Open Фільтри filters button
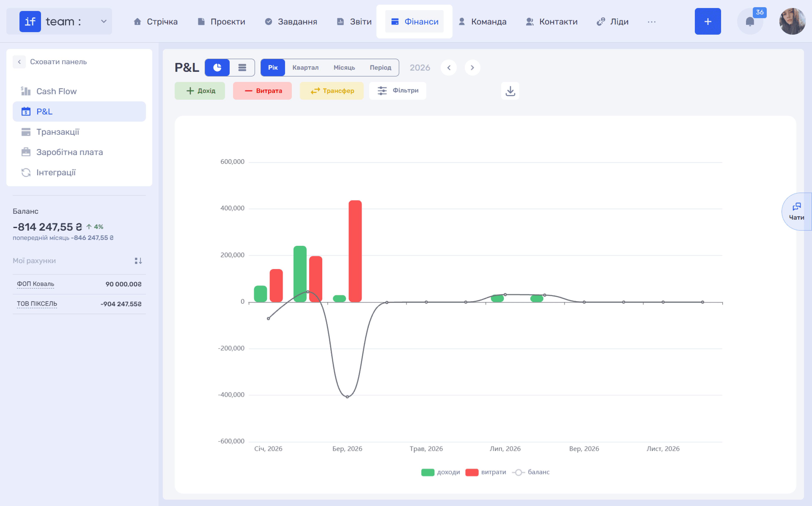The height and width of the screenshot is (506, 812). pos(398,91)
